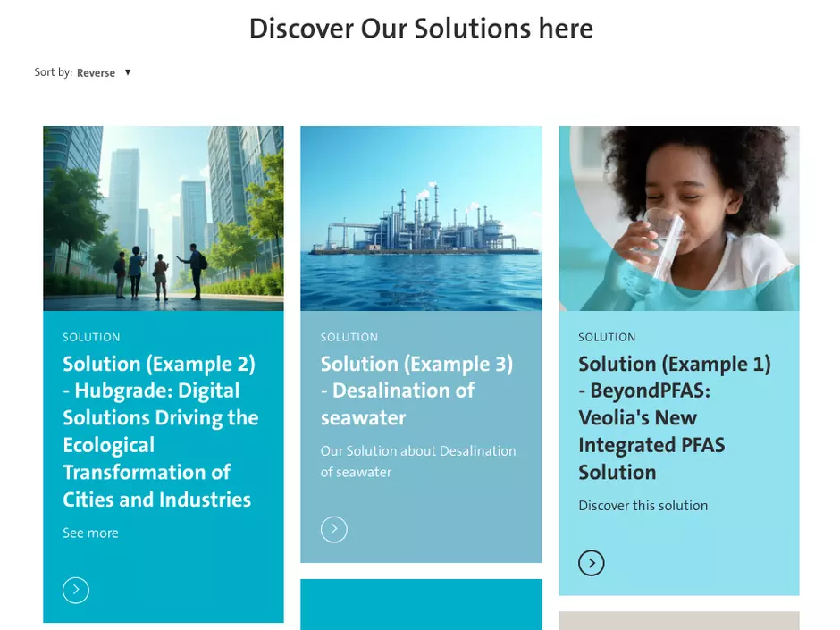The width and height of the screenshot is (840, 630).
Task: Click 'Discover this solution' text
Action: click(x=643, y=505)
